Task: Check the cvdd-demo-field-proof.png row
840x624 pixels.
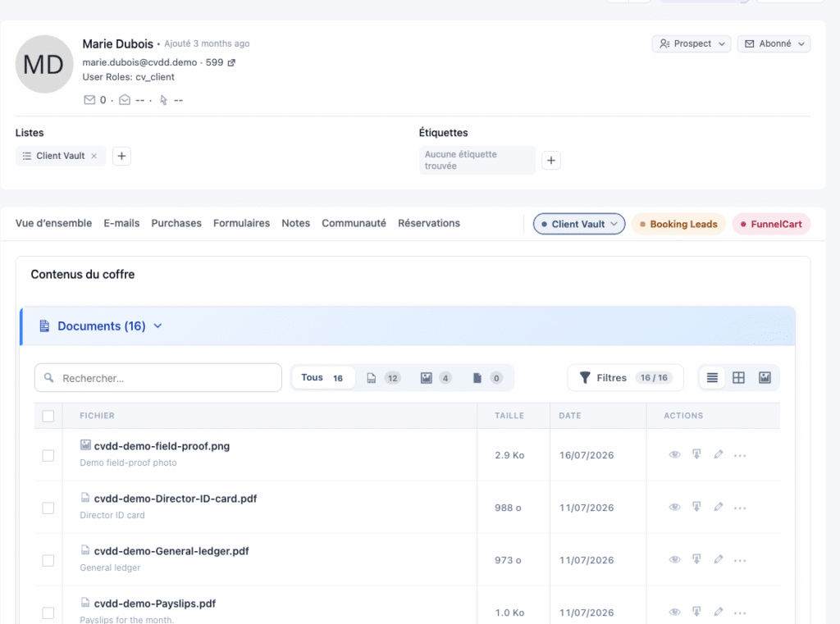Action: (x=48, y=455)
